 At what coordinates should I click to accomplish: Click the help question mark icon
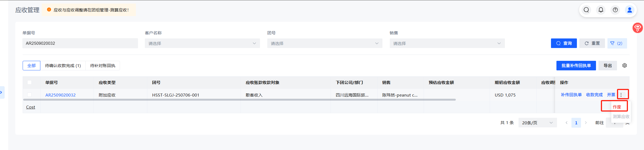(615, 10)
